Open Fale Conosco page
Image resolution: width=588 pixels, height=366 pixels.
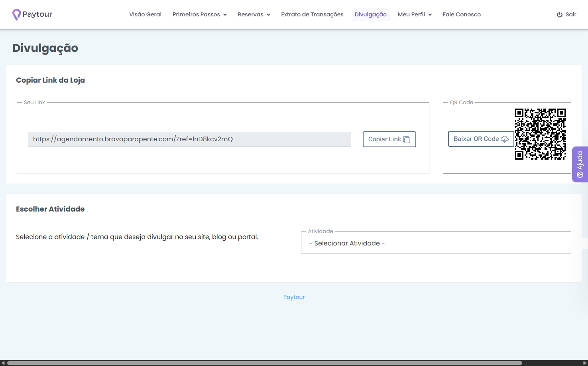[462, 14]
